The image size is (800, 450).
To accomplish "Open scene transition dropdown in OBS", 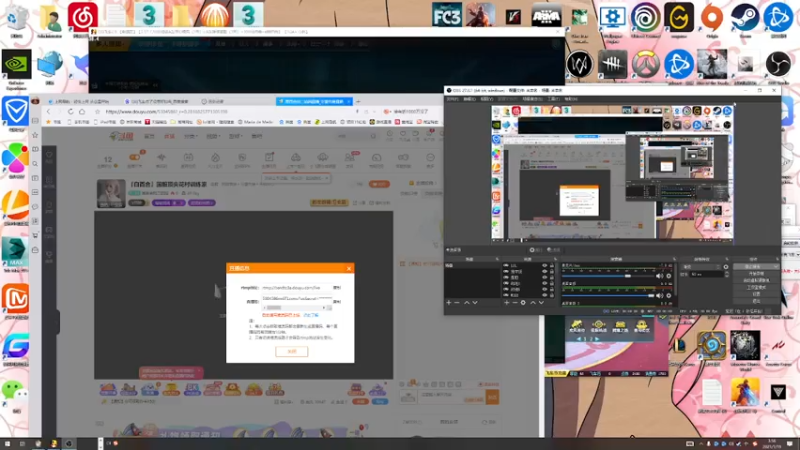I will (x=703, y=267).
